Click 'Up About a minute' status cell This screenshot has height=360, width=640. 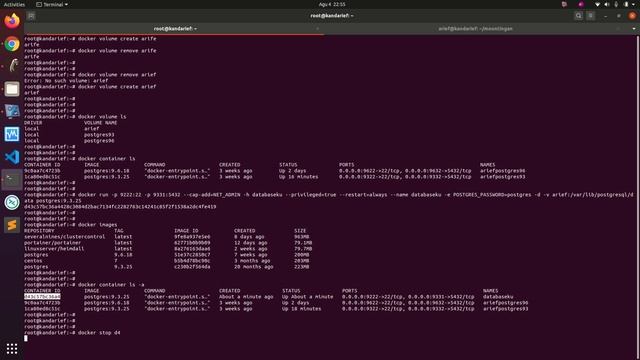(307, 297)
